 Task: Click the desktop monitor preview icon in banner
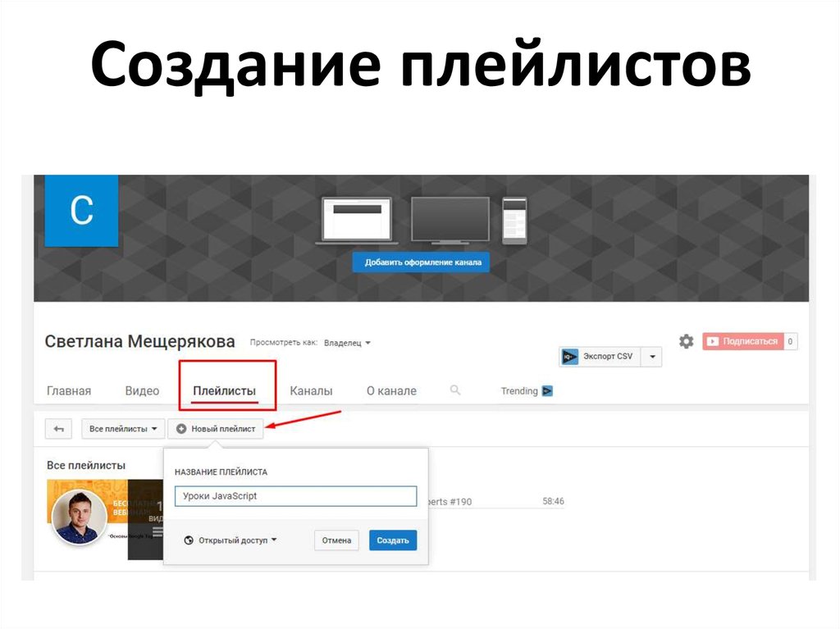tap(450, 221)
